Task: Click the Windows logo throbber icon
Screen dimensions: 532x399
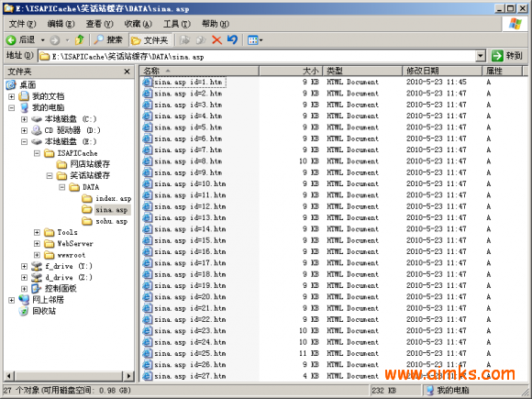Action: (515, 24)
